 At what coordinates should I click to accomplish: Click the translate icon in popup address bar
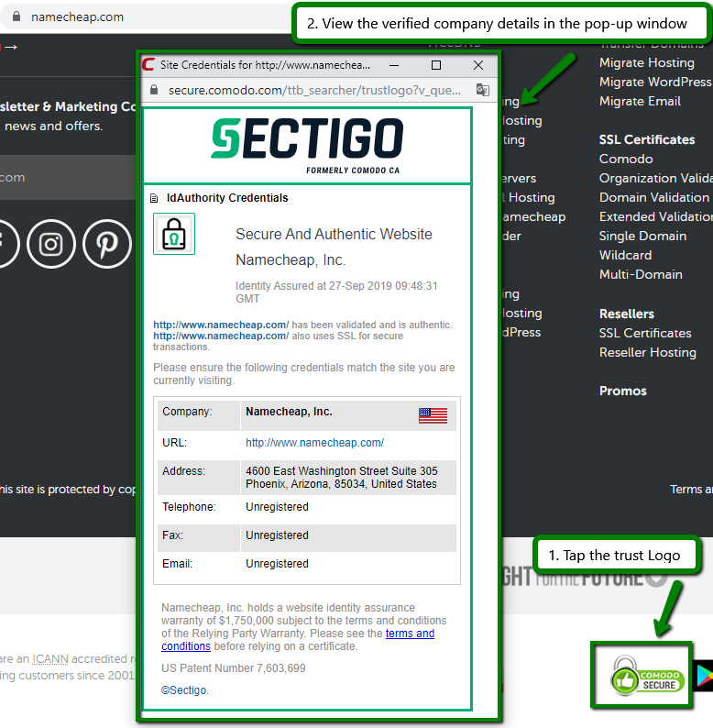483,90
